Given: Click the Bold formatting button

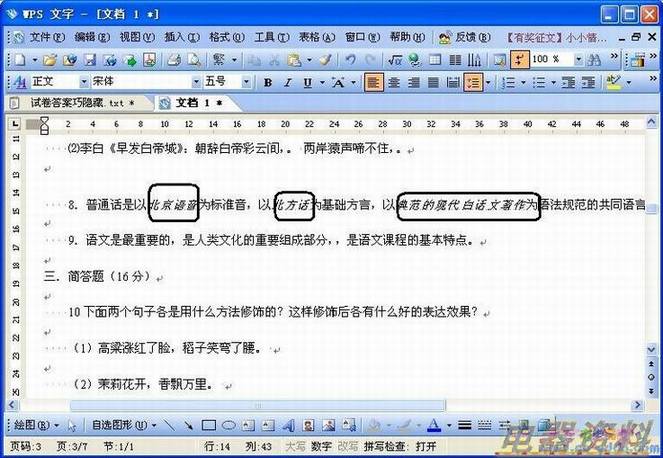Looking at the screenshot, I should 269,82.
